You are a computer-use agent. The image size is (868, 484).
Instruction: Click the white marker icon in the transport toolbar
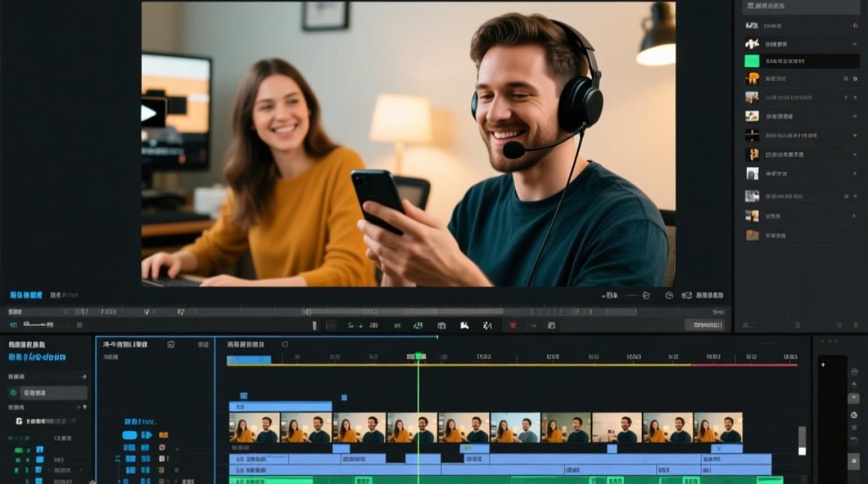click(x=464, y=325)
